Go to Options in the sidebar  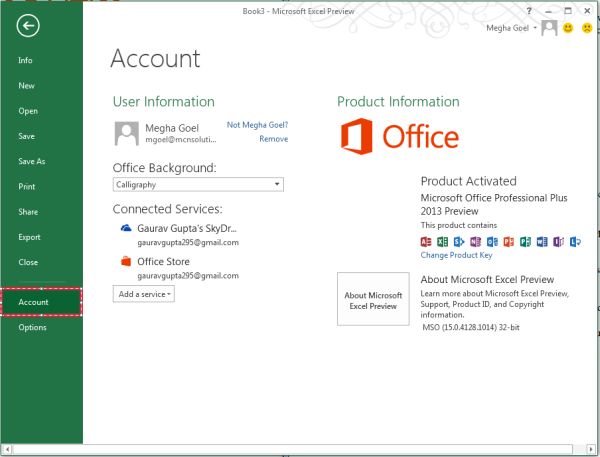tap(32, 327)
